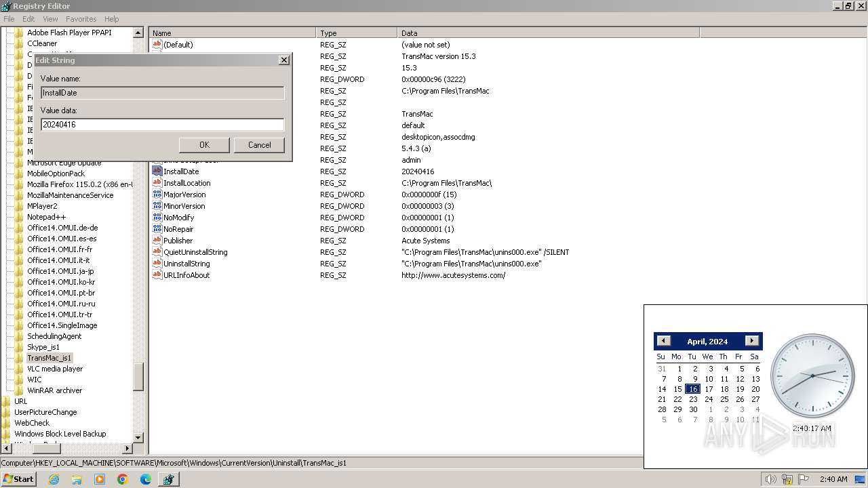This screenshot has height=488, width=868.
Task: Cancel the Edit String dialog
Action: click(259, 145)
